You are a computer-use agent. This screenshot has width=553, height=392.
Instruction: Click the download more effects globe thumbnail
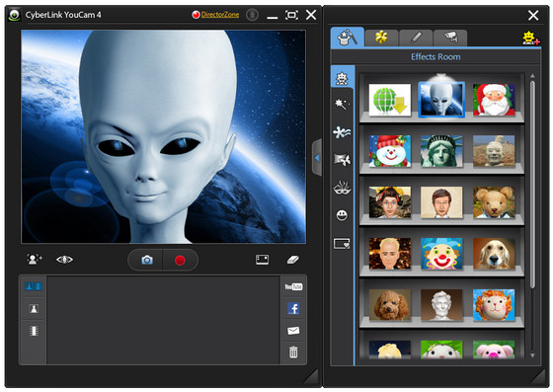click(x=390, y=100)
